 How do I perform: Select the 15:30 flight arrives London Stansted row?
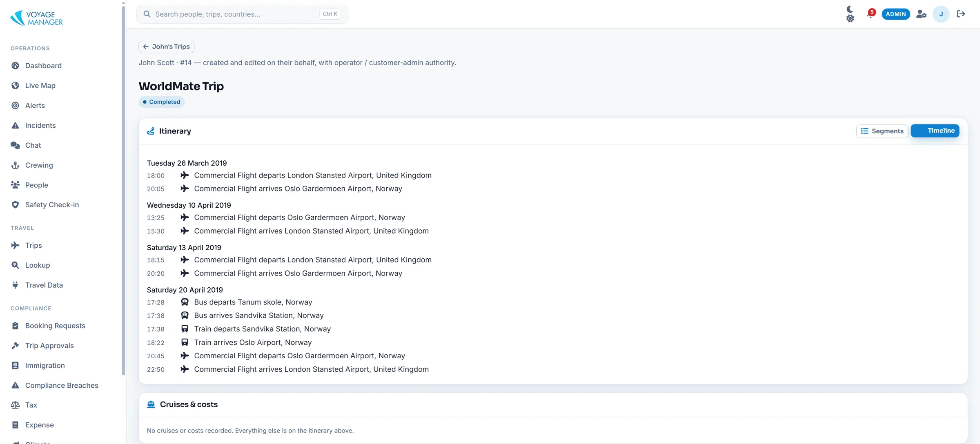288,231
